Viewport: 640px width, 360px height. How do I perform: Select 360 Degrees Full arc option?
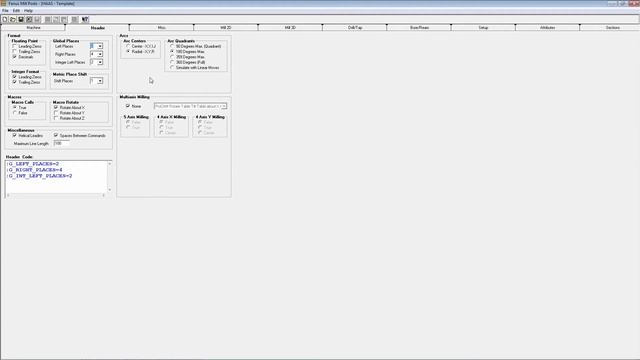point(172,62)
